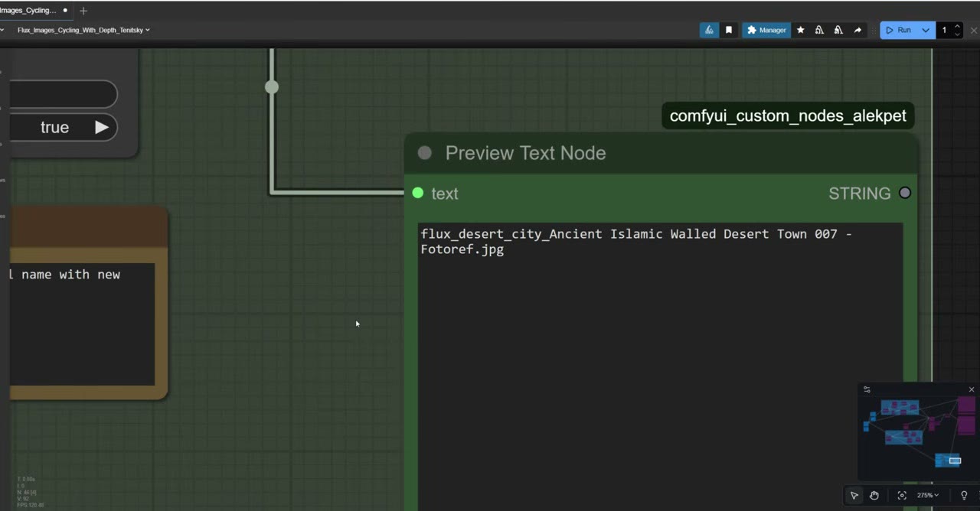Click the star favorites icon in toolbar
980x511 pixels.
[x=801, y=30]
